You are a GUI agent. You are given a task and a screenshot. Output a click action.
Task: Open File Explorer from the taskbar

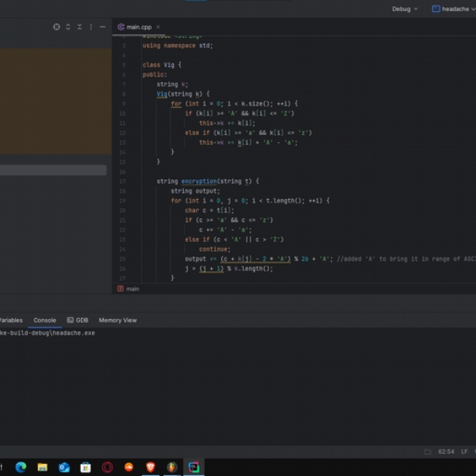tap(42, 467)
